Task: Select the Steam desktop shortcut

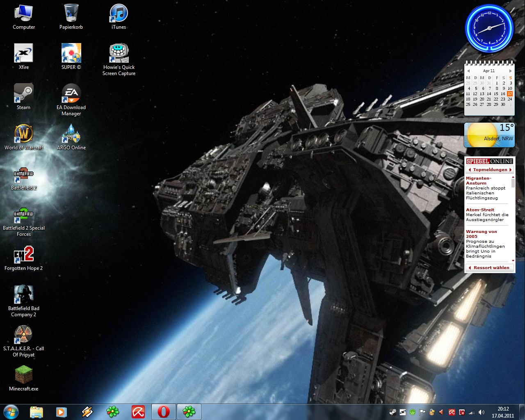Action: coord(23,97)
